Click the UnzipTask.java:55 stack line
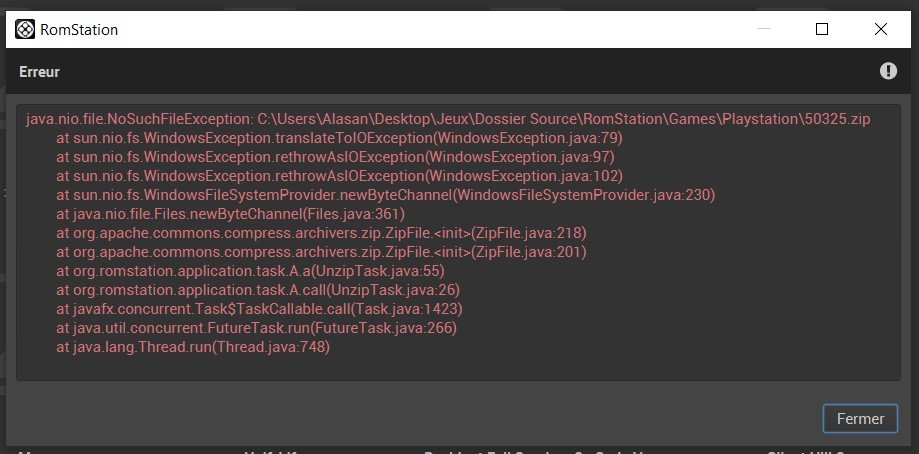Viewport: 919px width, 454px height. pos(250,271)
